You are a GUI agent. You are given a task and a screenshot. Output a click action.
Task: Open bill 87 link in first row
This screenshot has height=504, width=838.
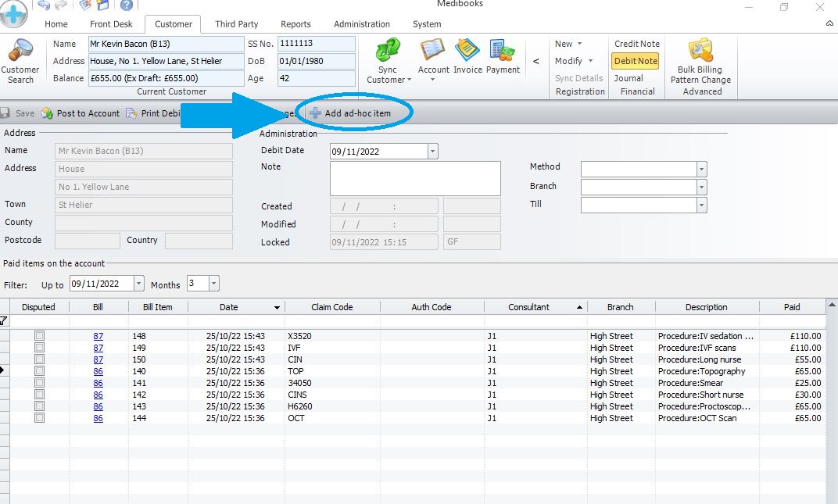pyautogui.click(x=98, y=336)
